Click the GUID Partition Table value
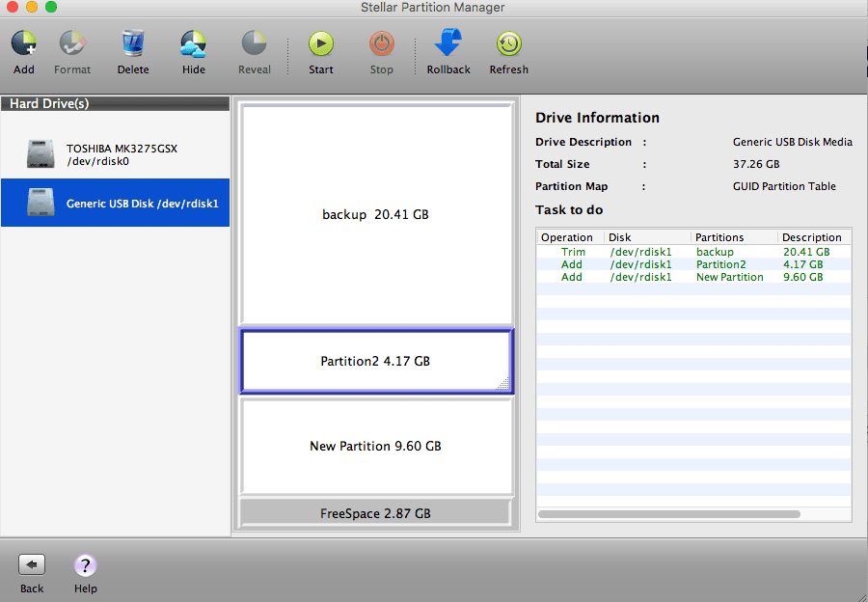This screenshot has height=602, width=868. 784,186
